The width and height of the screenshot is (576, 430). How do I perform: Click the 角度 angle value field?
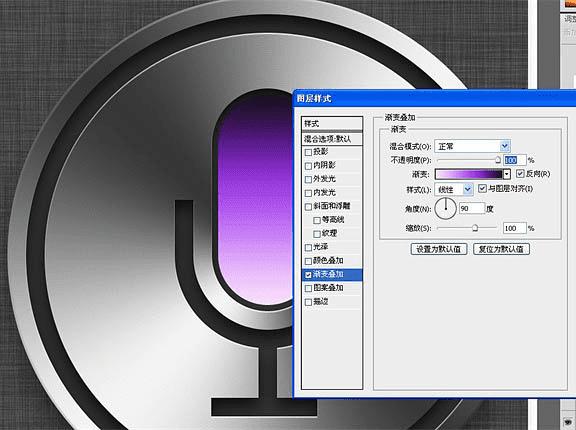click(472, 209)
